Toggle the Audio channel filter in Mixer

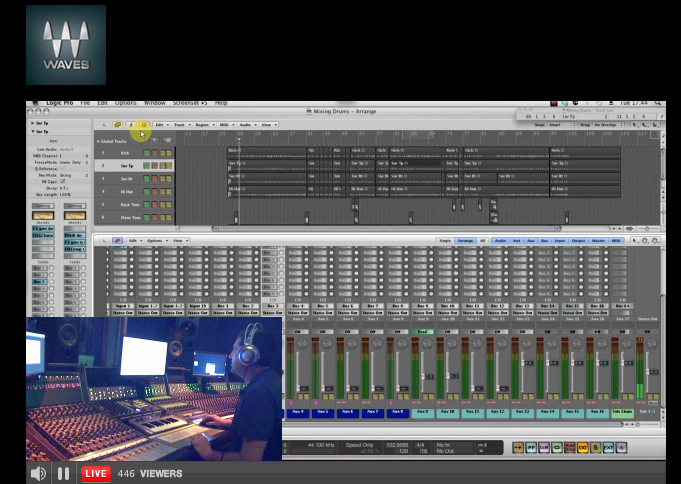[500, 240]
